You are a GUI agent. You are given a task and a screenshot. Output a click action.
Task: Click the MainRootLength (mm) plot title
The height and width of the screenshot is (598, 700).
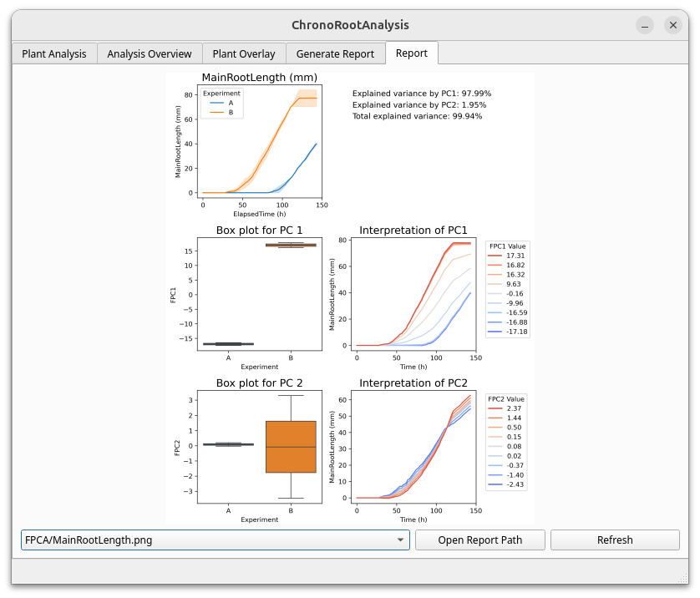coord(259,78)
